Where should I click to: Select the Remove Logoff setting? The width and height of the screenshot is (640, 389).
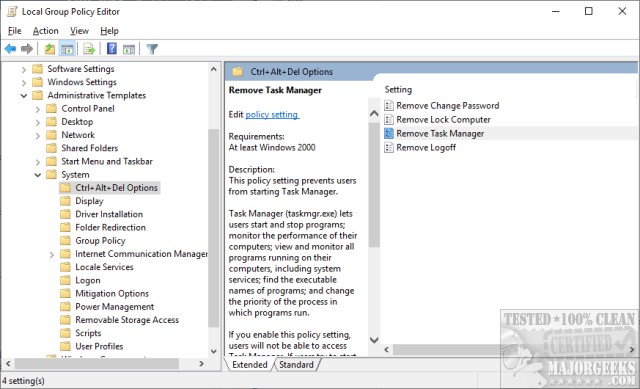pos(426,147)
